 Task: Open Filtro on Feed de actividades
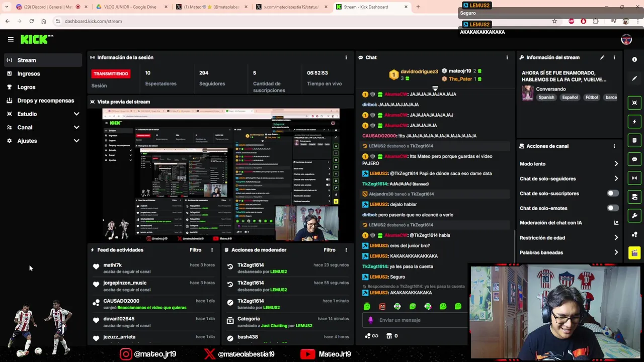pyautogui.click(x=195, y=250)
